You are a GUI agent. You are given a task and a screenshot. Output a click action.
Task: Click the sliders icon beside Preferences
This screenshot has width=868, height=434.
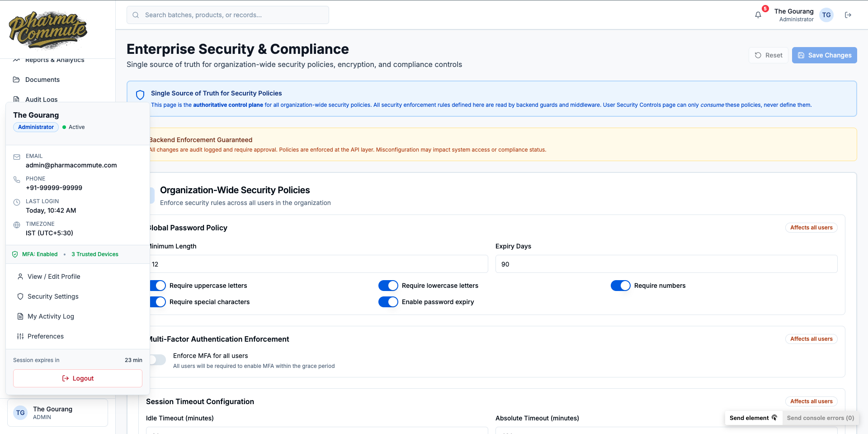click(x=20, y=336)
